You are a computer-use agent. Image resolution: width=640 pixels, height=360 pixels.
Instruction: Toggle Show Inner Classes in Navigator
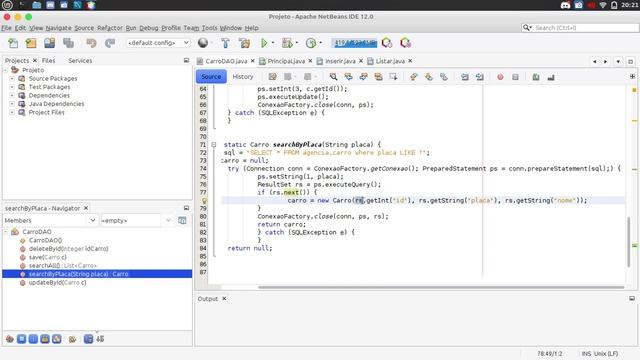(x=57, y=339)
